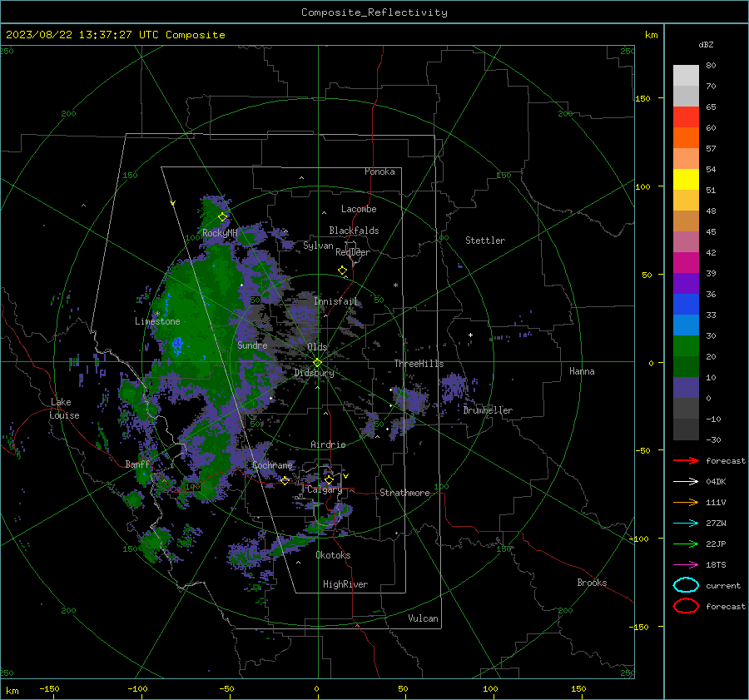This screenshot has width=749, height=700.
Task: Select the magenta 18TS arrow symbol
Action: click(x=686, y=565)
